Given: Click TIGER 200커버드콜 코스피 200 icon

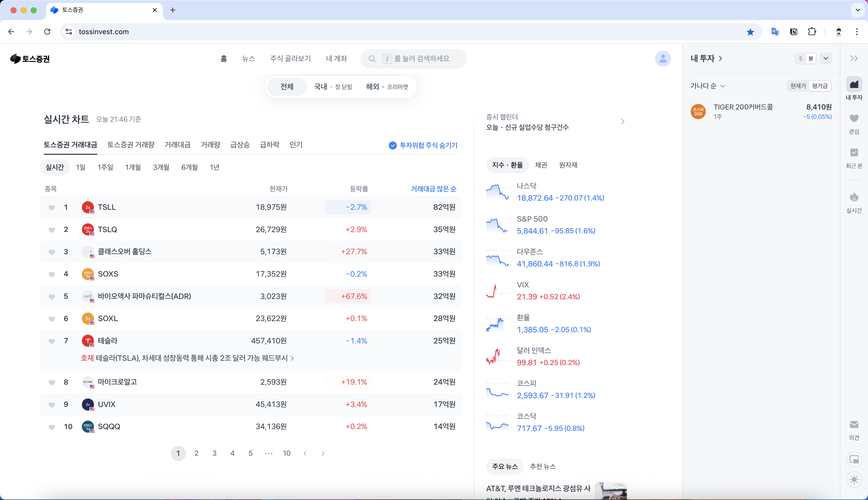Looking at the screenshot, I should point(698,112).
